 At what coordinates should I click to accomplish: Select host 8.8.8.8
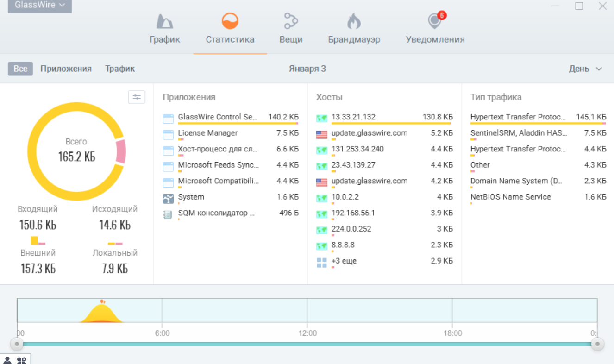coord(384,246)
